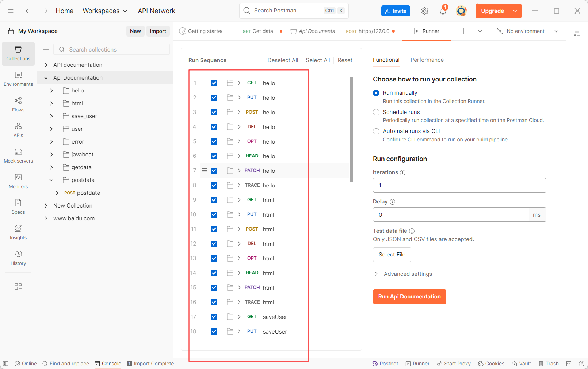Open the right sidebar documentation icon

click(577, 33)
